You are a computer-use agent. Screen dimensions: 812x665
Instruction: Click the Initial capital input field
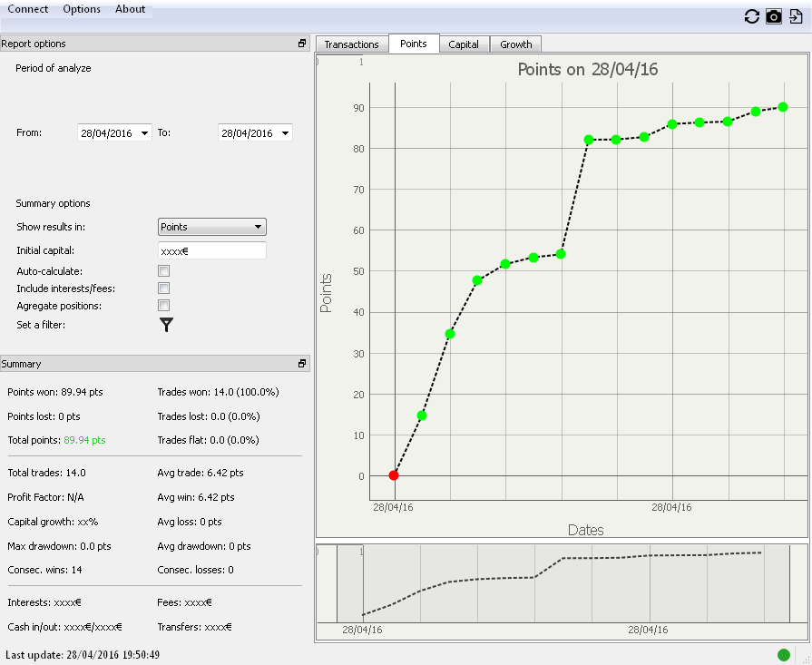[212, 250]
